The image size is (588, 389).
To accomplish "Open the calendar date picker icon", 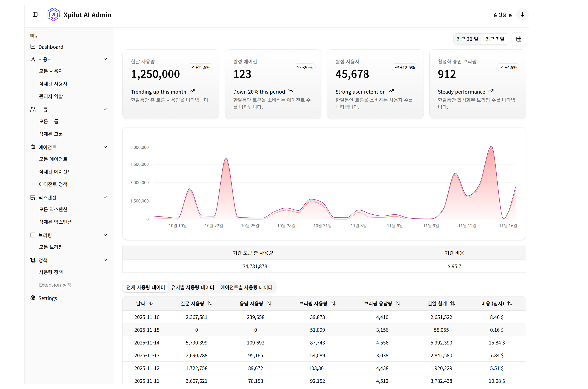I will pos(518,39).
